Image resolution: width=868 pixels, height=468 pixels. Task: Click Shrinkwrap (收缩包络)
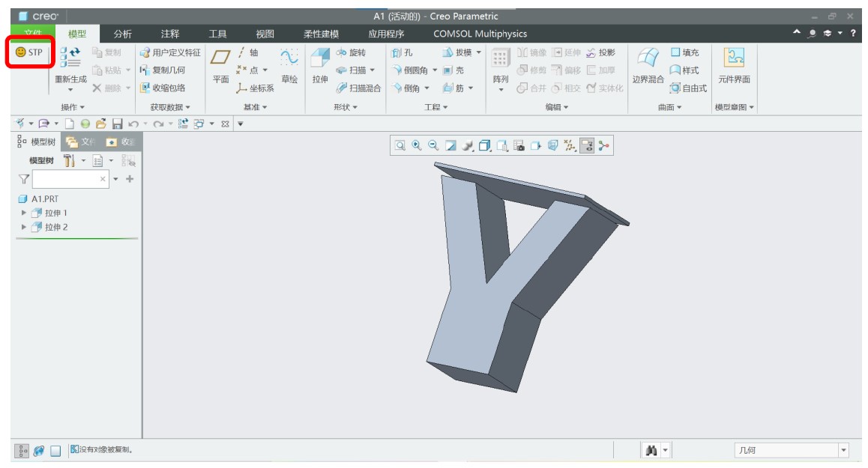point(162,88)
